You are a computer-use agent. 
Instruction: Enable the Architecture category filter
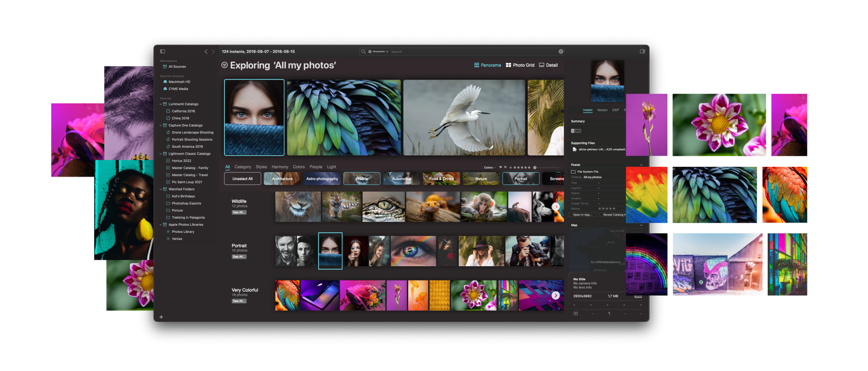(282, 179)
